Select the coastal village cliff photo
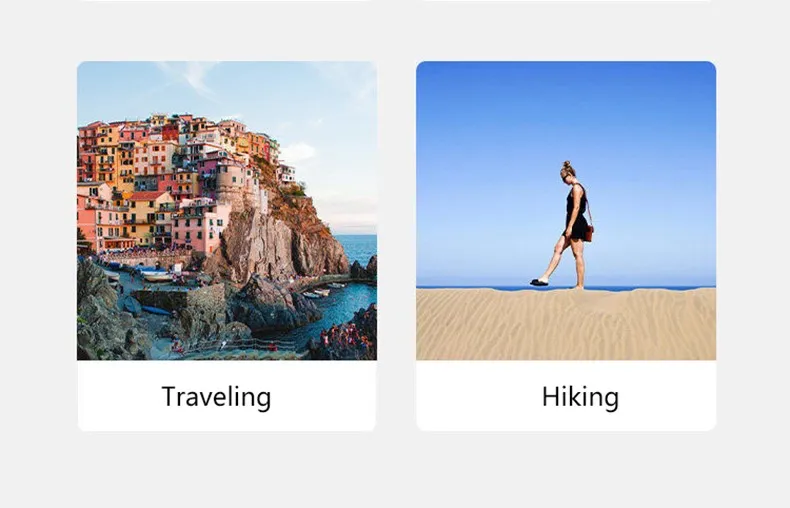This screenshot has height=508, width=790. coord(227,211)
